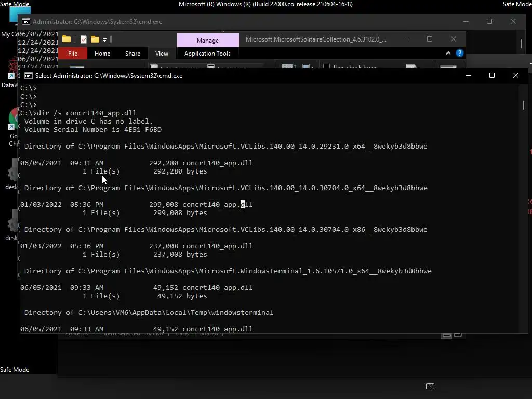Image resolution: width=532 pixels, height=399 pixels.
Task: Click the folder icon in Explorer's quick access toolbar
Action: tap(66, 39)
